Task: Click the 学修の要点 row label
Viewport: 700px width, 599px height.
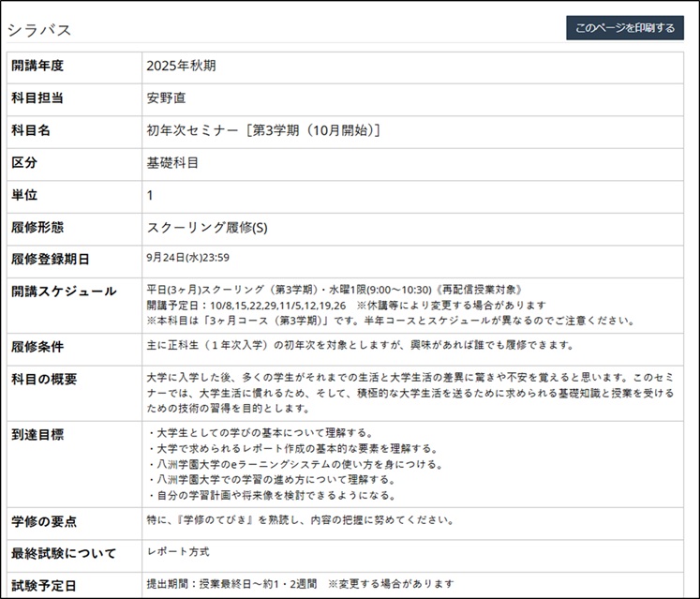Action: [x=44, y=520]
